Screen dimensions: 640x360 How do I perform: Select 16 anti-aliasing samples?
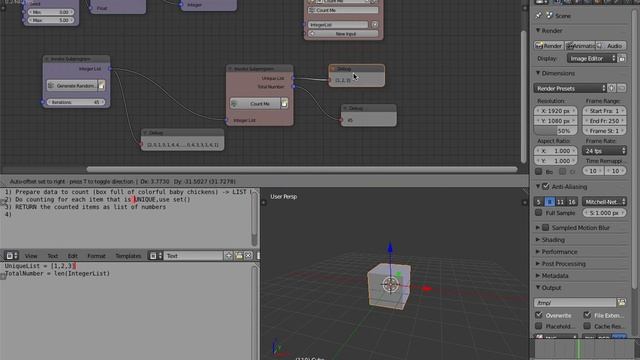point(572,202)
